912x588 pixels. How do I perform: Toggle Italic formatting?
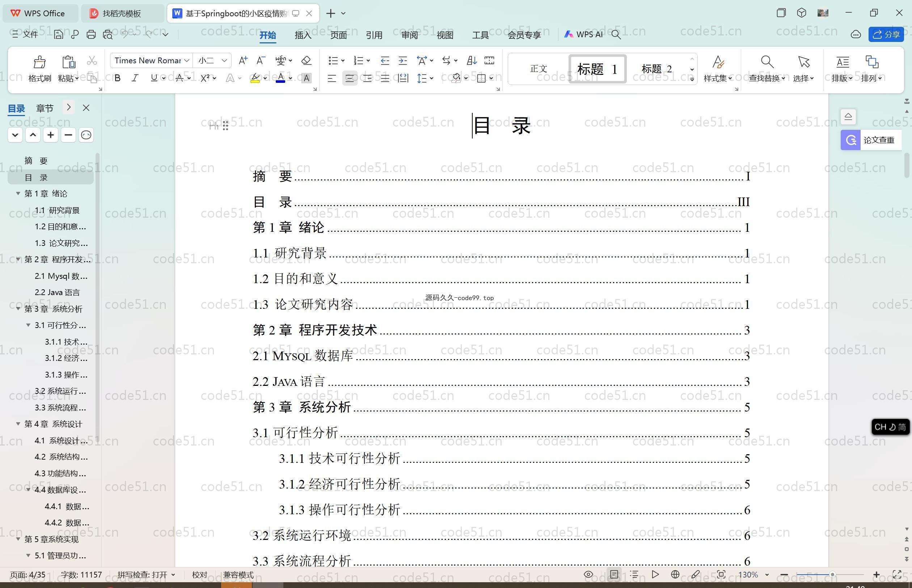(x=135, y=78)
